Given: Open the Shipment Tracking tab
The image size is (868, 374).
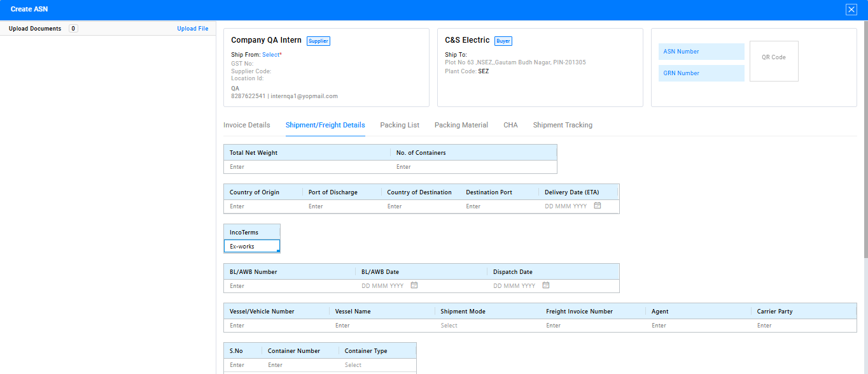Looking at the screenshot, I should tap(563, 125).
